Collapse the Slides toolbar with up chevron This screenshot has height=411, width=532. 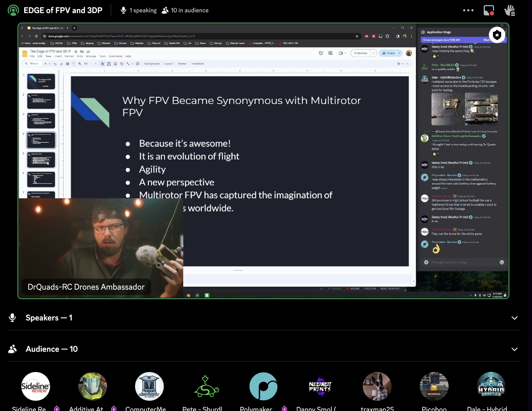(x=407, y=64)
